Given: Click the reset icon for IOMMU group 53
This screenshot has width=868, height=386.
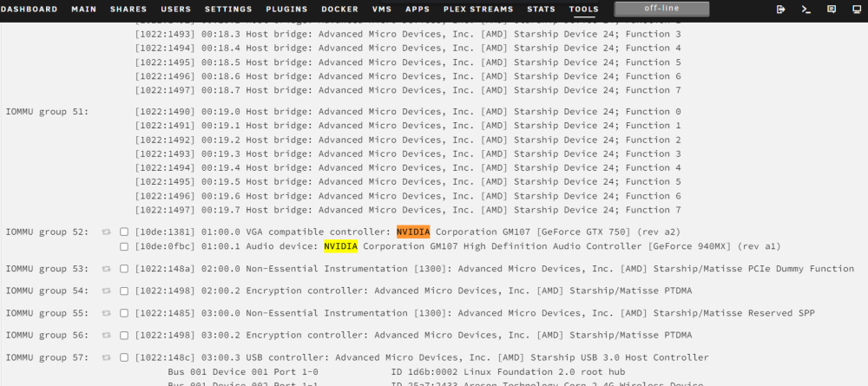Looking at the screenshot, I should (x=106, y=269).
